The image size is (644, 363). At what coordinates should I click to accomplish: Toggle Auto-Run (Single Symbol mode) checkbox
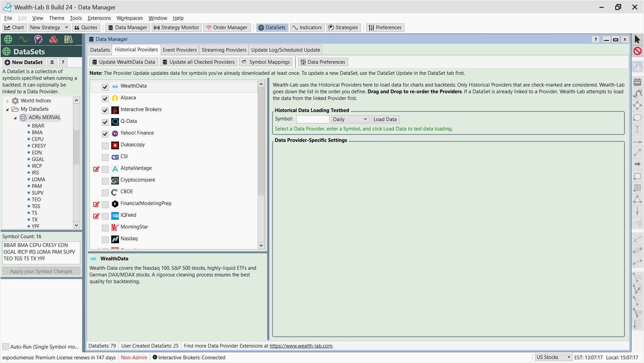[x=6, y=347]
